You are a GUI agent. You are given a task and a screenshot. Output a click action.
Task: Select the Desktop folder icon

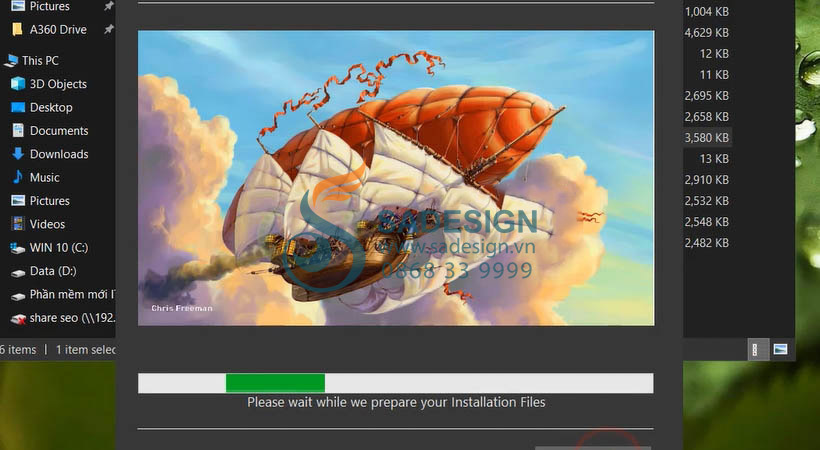pyautogui.click(x=18, y=107)
